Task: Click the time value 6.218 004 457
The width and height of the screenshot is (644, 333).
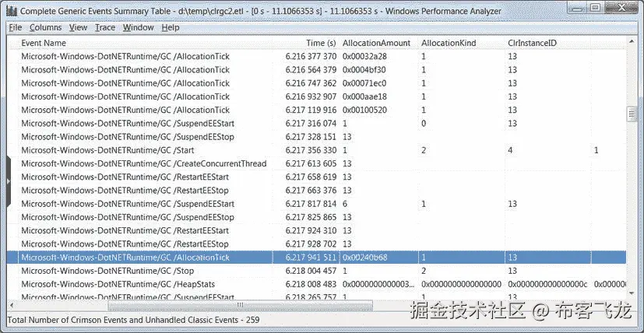Action: pos(311,271)
